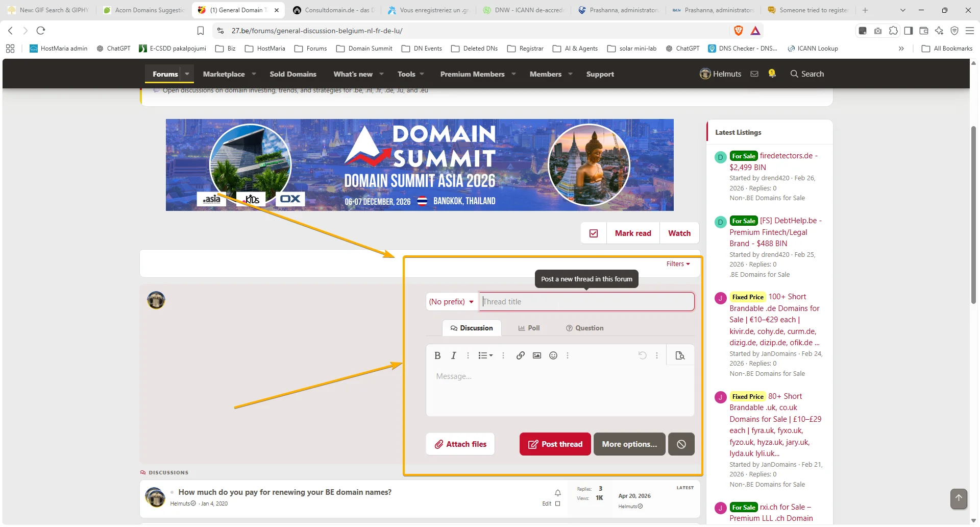Open the Leo AI sparkle icon
980x527 pixels.
(939, 31)
